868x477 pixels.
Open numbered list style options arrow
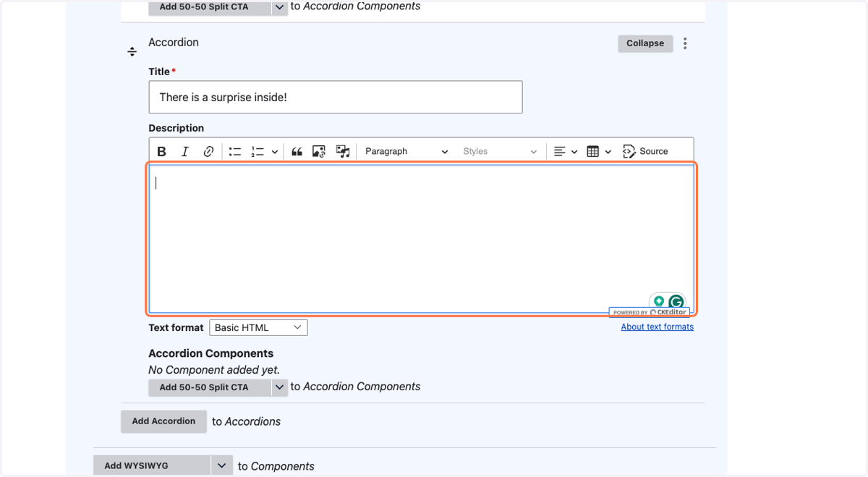pyautogui.click(x=275, y=152)
